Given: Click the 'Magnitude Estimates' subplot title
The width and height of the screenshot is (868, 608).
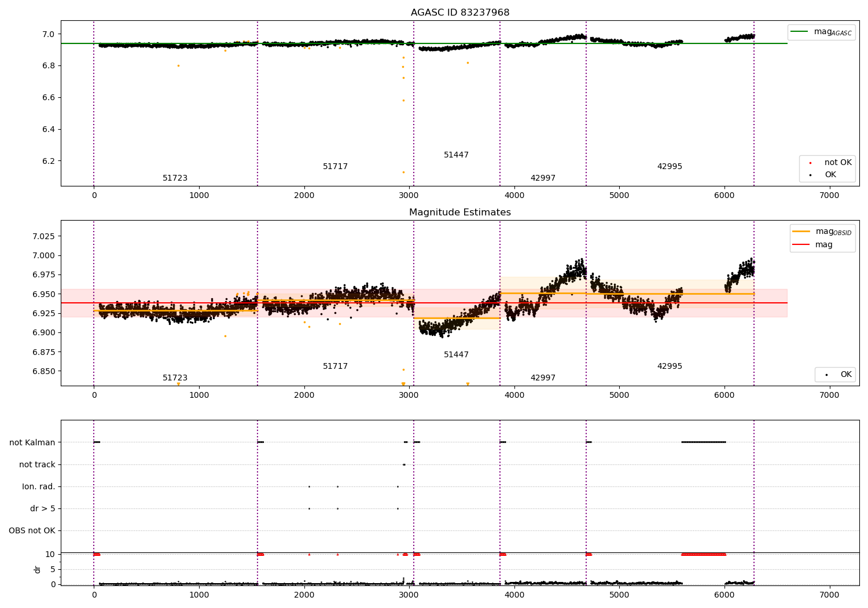Looking at the screenshot, I should click(x=460, y=213).
